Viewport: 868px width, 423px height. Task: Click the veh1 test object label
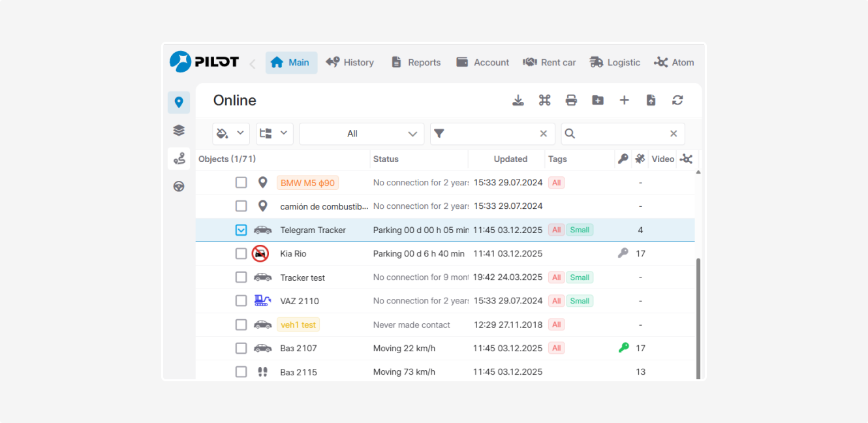[x=298, y=324]
